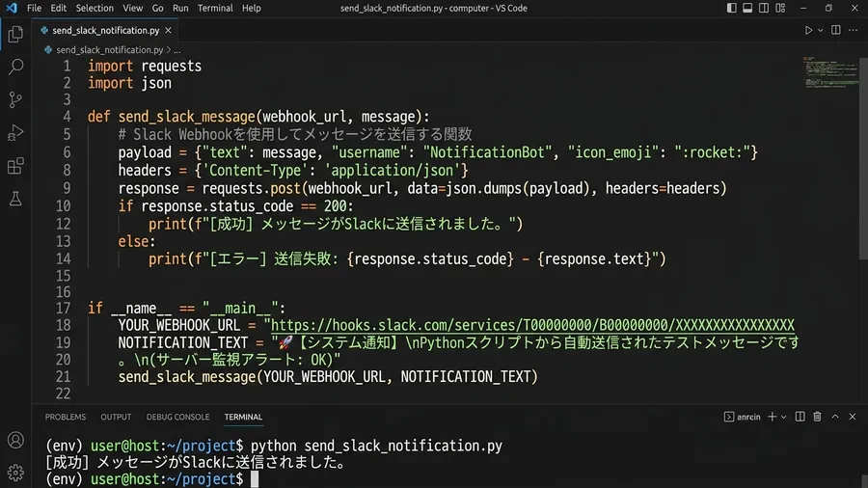
Task: Click 'response.status_code == 200' condition
Action: [244, 205]
